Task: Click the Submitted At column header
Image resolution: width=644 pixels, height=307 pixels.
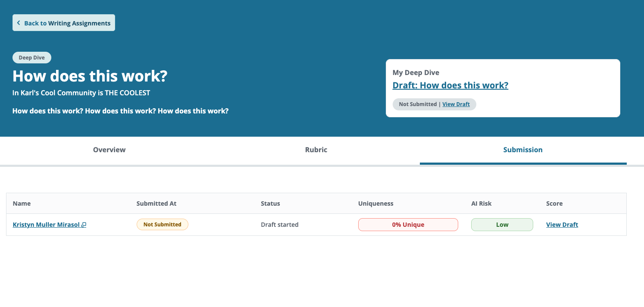Action: [x=156, y=204]
